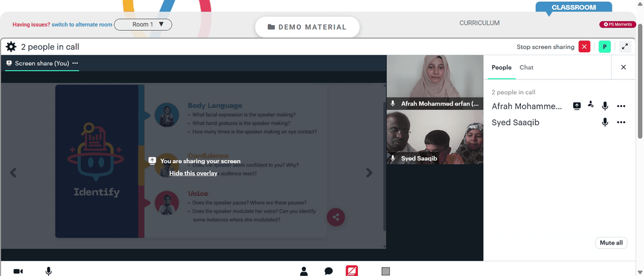Click the red share button on slide
The height and width of the screenshot is (276, 644).
pyautogui.click(x=336, y=217)
